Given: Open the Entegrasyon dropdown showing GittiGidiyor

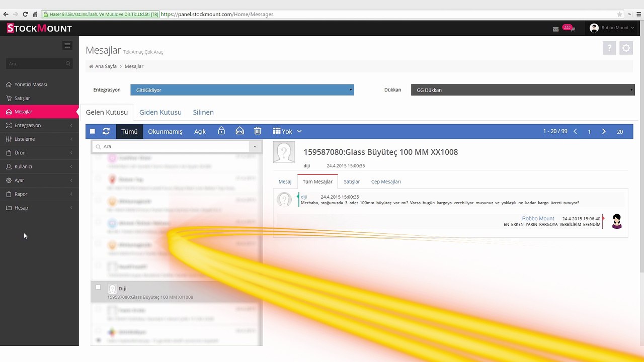Looking at the screenshot, I should 242,90.
